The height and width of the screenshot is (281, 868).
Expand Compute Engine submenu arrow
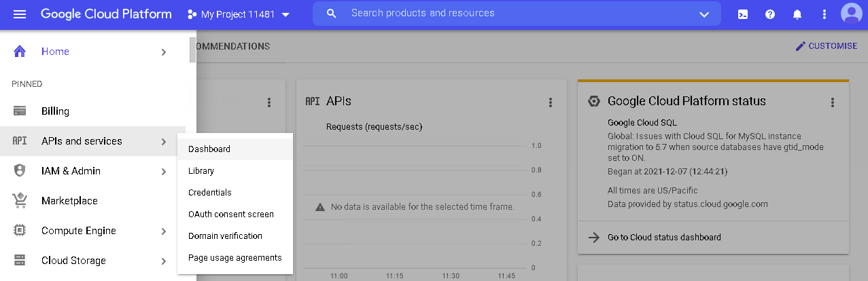(163, 231)
